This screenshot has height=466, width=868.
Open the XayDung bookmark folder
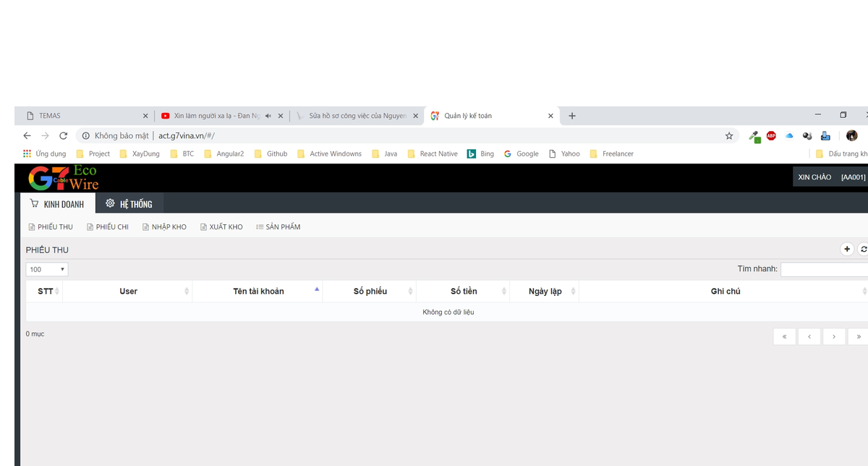coord(140,153)
